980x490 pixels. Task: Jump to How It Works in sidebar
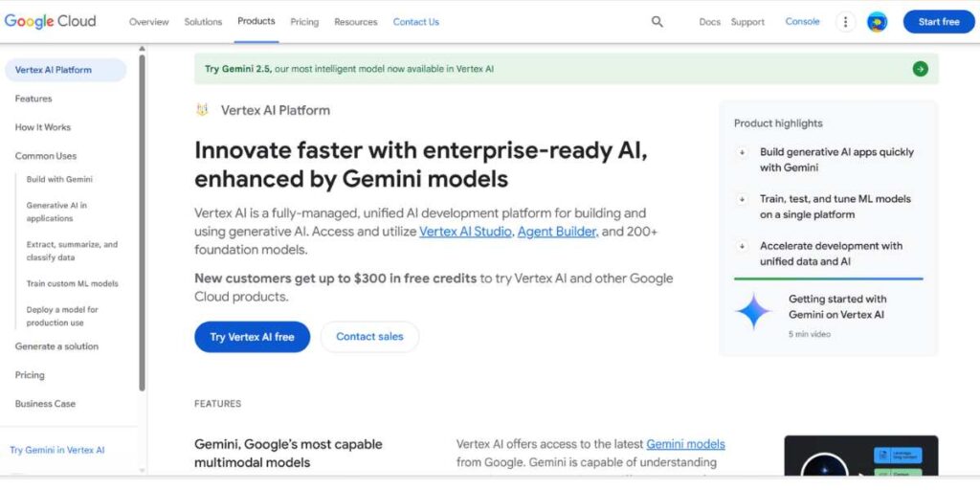tap(43, 127)
